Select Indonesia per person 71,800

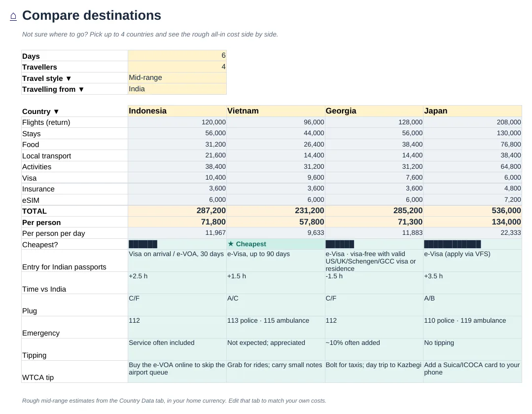click(177, 222)
